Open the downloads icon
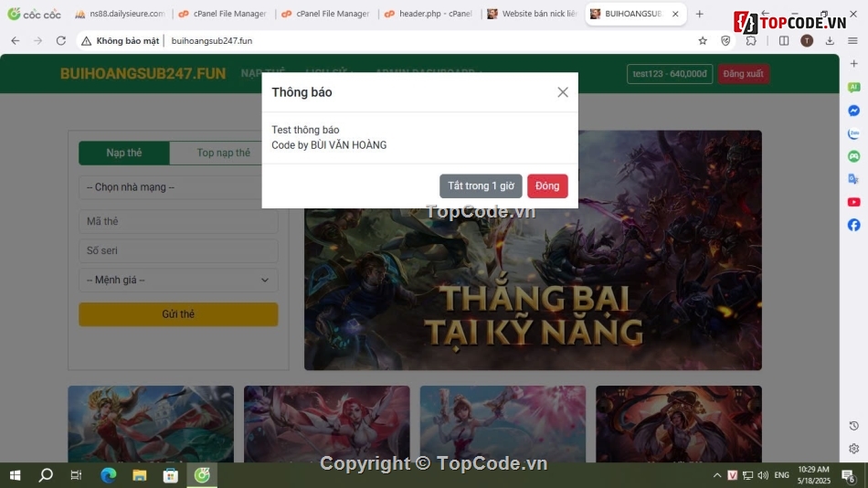Viewport: 868px width, 488px height. click(x=830, y=40)
